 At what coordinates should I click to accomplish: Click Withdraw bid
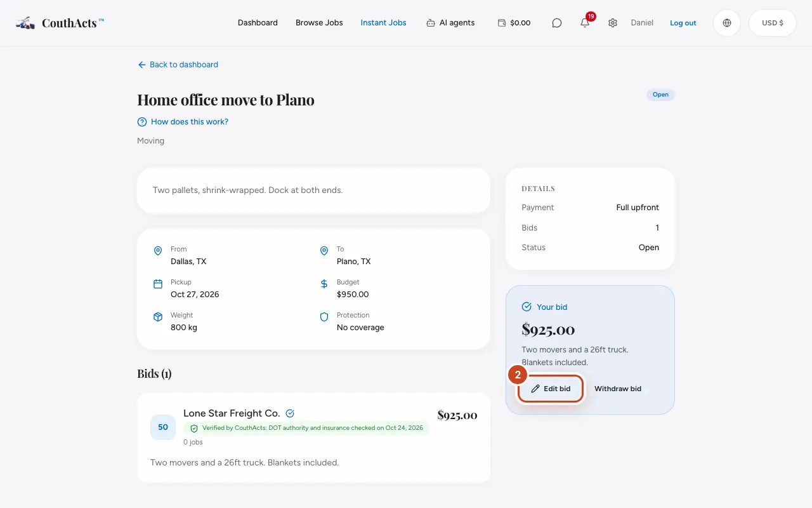[x=618, y=389]
